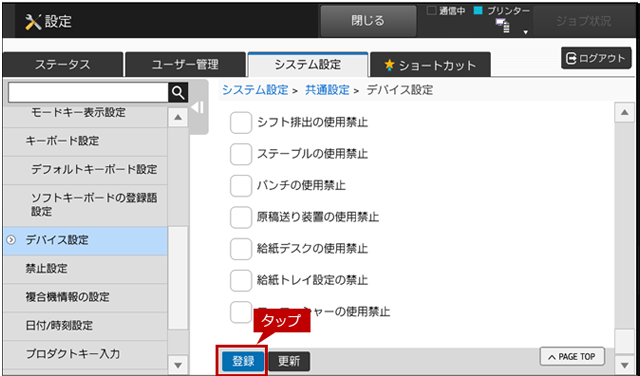Open 禁止設定 in sidebar
Screen dimensions: 640x376
(85, 269)
